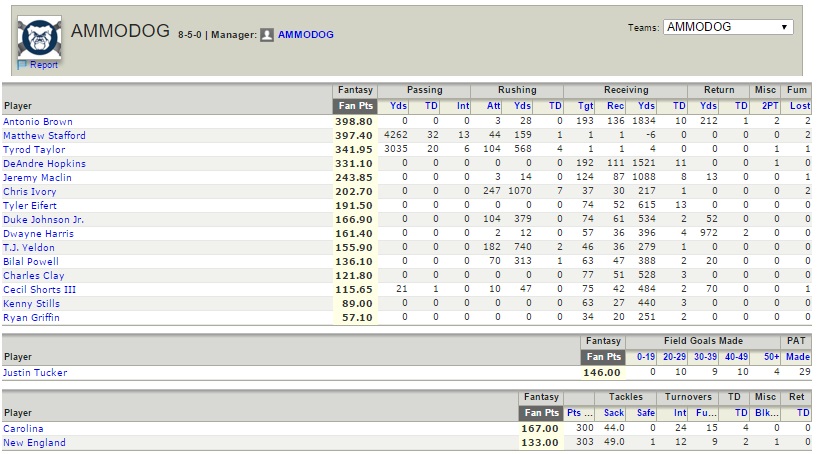This screenshot has height=454, width=817.
Task: Sort by Rushing TD column
Action: [x=555, y=106]
